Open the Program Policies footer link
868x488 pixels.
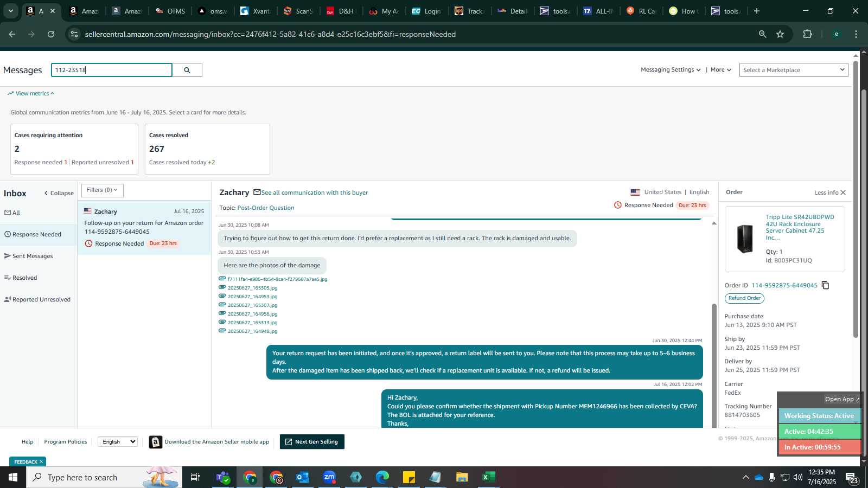[66, 442]
